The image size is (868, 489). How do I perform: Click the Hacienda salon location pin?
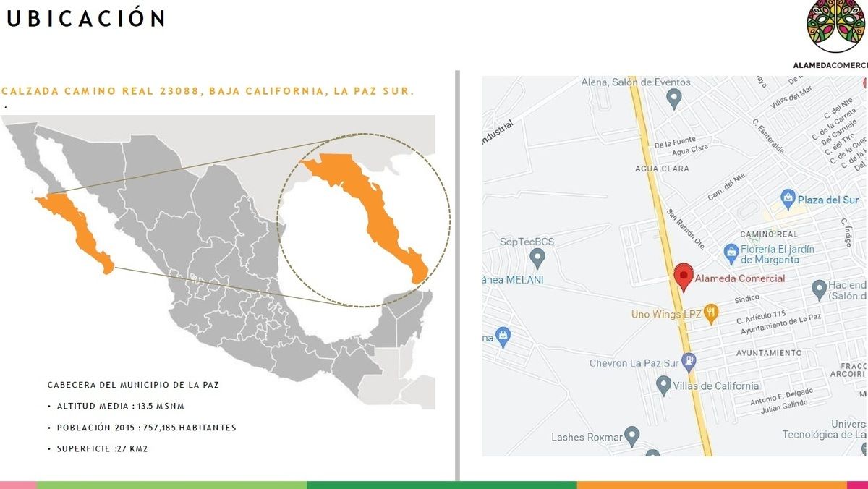tap(819, 289)
